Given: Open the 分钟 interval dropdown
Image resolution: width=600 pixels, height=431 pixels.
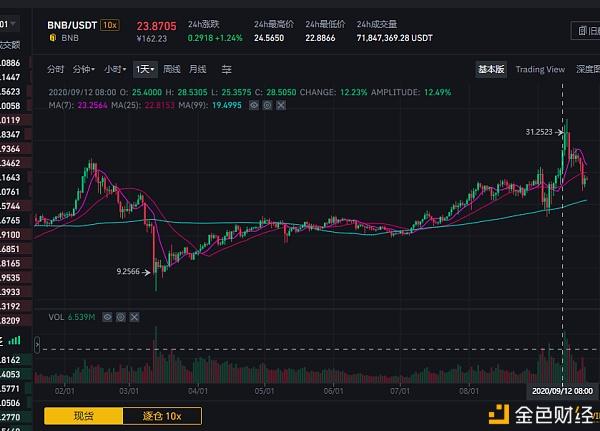Looking at the screenshot, I should (x=83, y=69).
